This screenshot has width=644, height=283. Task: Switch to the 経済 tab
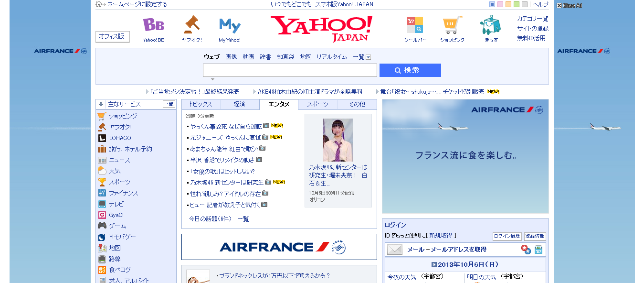tap(240, 104)
